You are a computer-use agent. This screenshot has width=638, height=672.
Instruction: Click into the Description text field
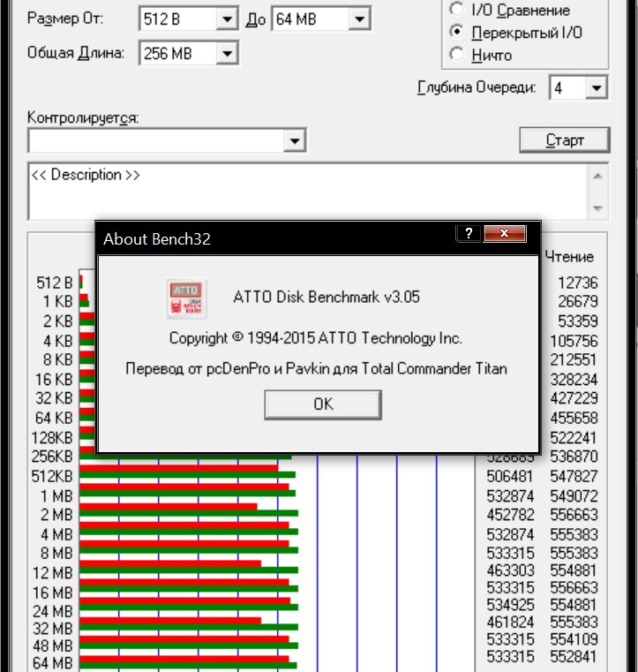pos(308,191)
